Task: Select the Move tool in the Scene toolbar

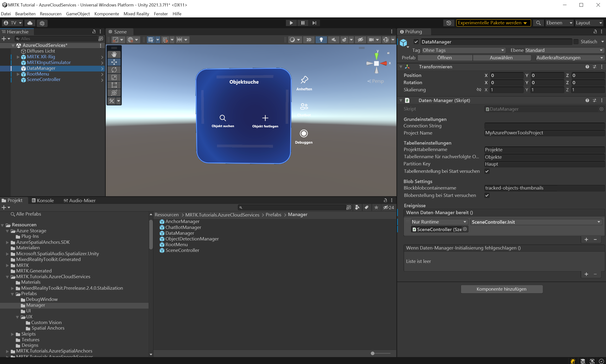Action: (114, 62)
